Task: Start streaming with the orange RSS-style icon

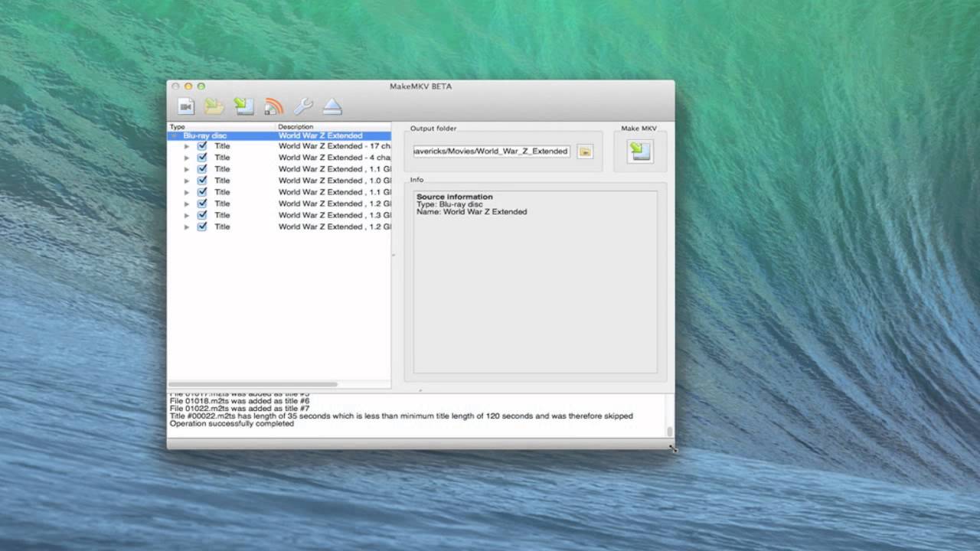Action: click(x=273, y=106)
